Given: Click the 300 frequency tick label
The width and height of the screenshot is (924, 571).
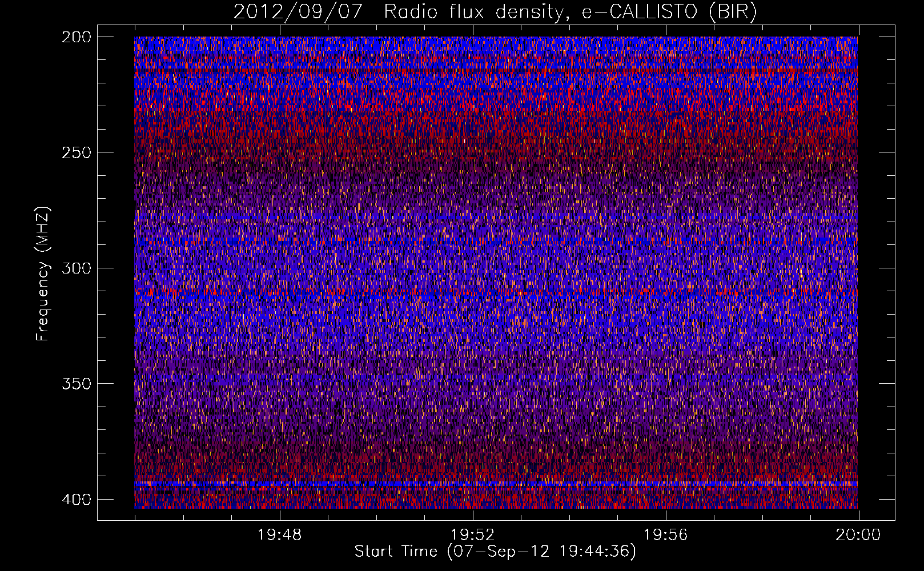Looking at the screenshot, I should click(x=76, y=268).
